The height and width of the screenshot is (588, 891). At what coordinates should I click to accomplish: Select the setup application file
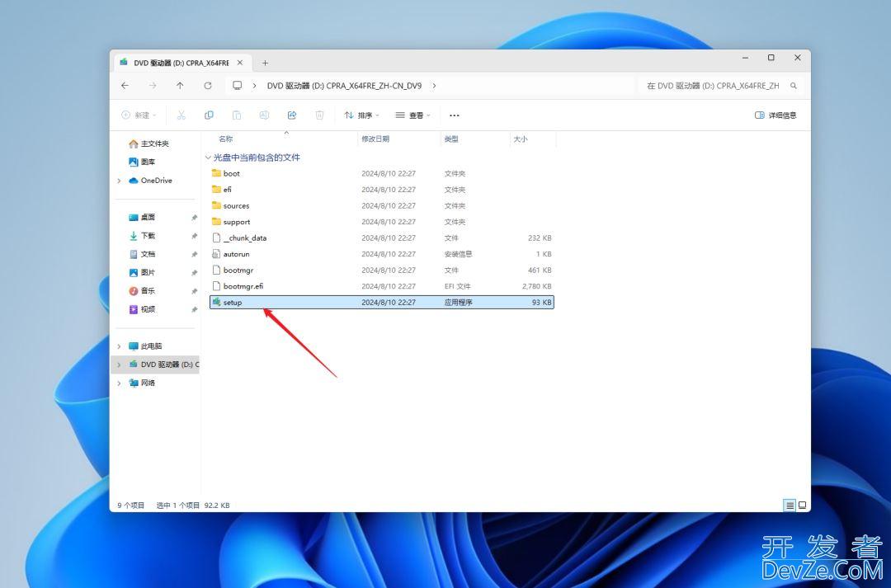pyautogui.click(x=233, y=303)
